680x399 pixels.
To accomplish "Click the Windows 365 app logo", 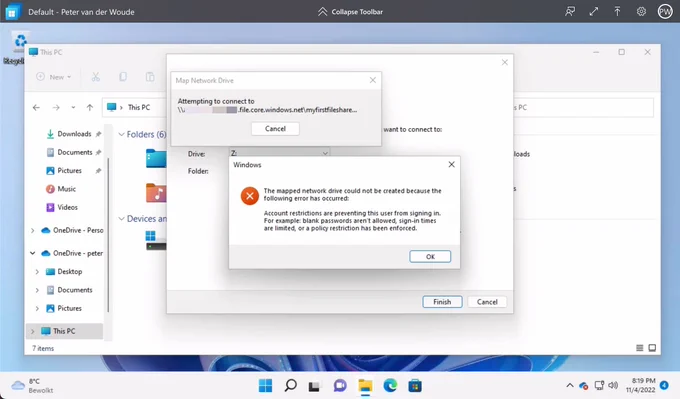I will 12,12.
